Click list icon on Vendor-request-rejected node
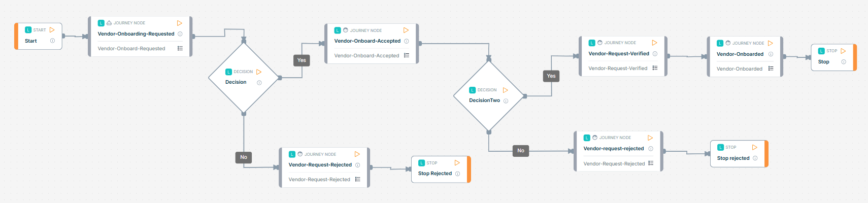 pos(651,163)
